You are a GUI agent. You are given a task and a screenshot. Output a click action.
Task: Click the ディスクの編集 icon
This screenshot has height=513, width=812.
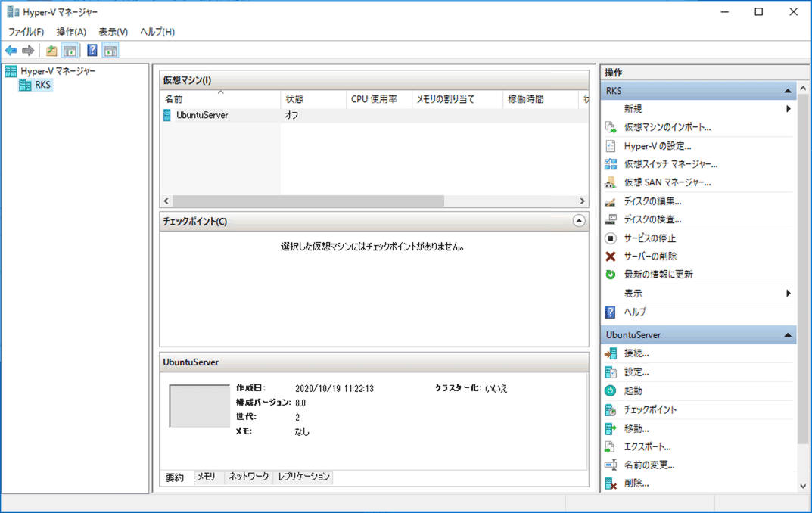click(x=611, y=201)
